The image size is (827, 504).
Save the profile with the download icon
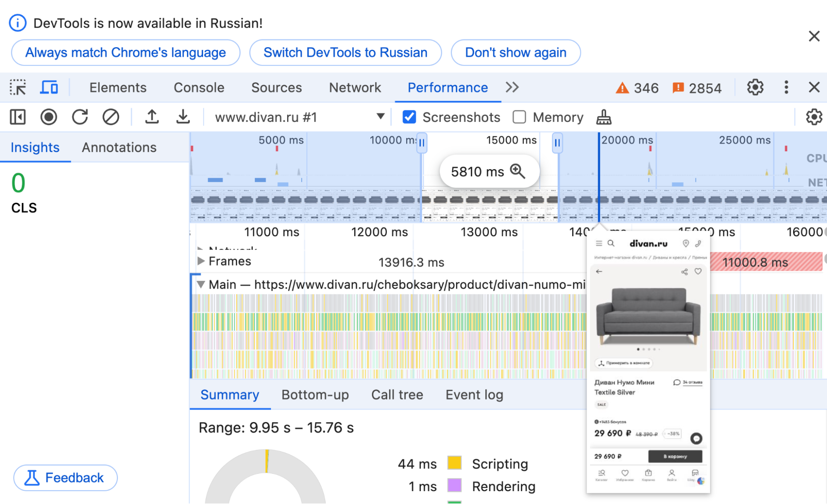pyautogui.click(x=183, y=117)
